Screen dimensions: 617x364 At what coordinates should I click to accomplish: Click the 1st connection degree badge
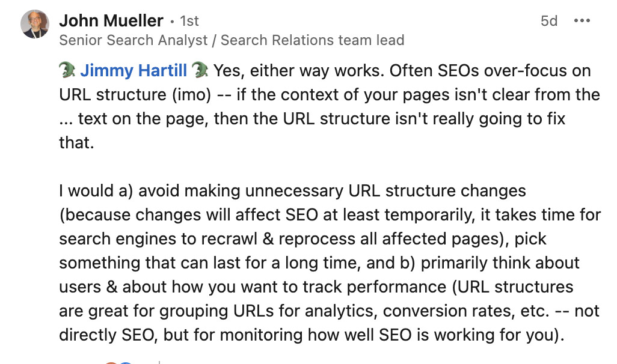189,21
